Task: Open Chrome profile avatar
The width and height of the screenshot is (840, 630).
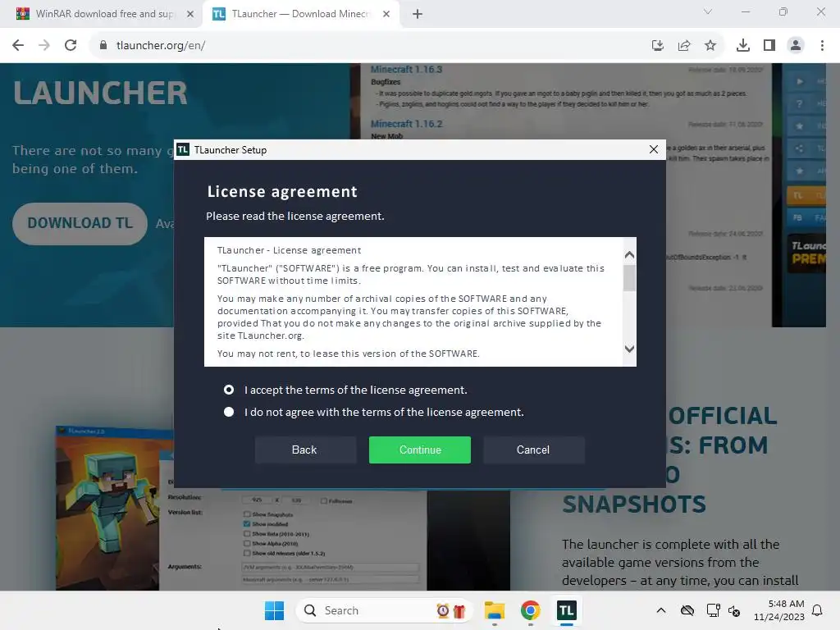Action: point(796,46)
